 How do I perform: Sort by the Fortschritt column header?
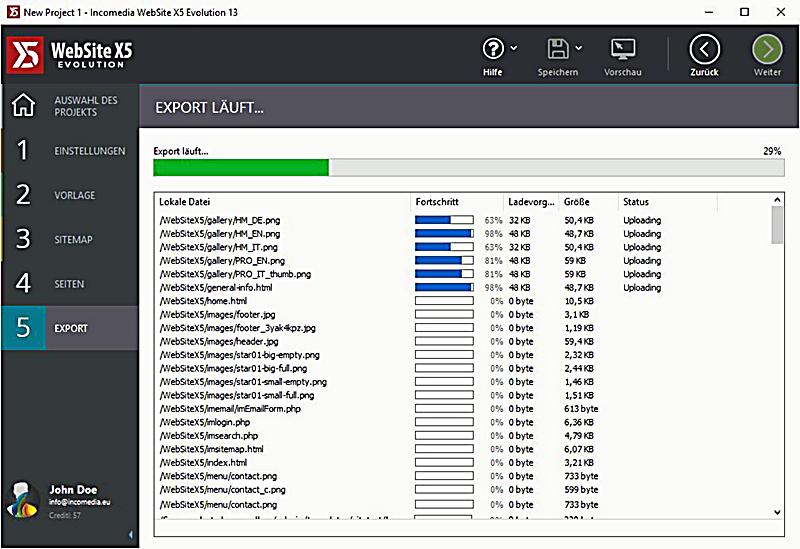point(457,202)
